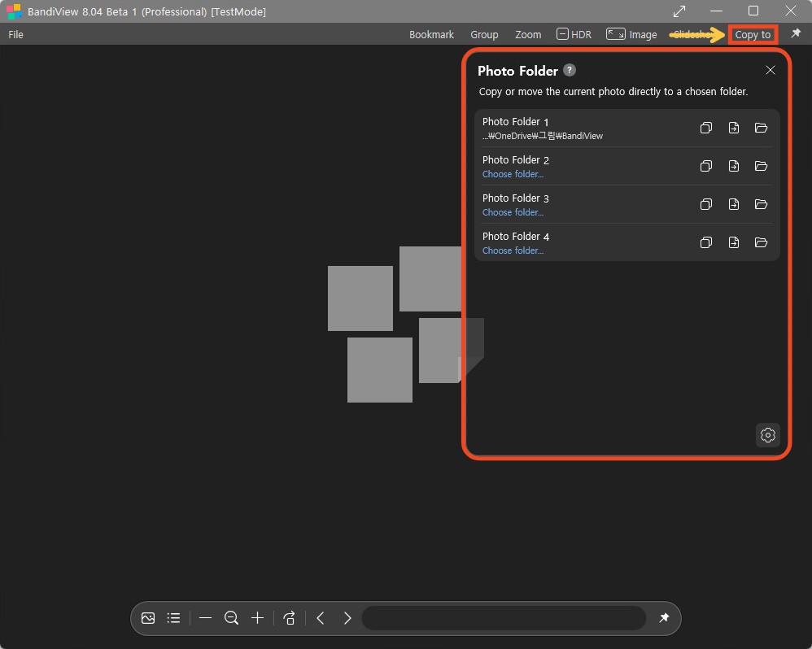Open Photo Folder 1 location
This screenshot has width=812, height=649.
pos(761,128)
